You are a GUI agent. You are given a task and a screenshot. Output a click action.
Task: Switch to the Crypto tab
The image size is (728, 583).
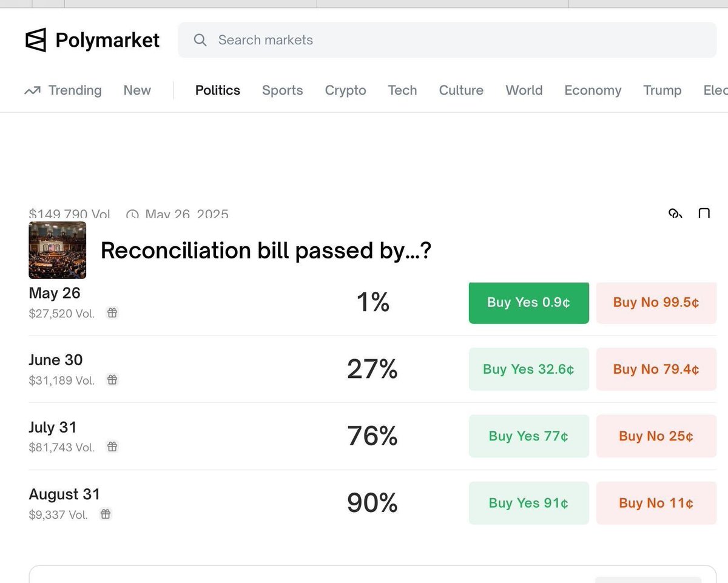(x=345, y=90)
